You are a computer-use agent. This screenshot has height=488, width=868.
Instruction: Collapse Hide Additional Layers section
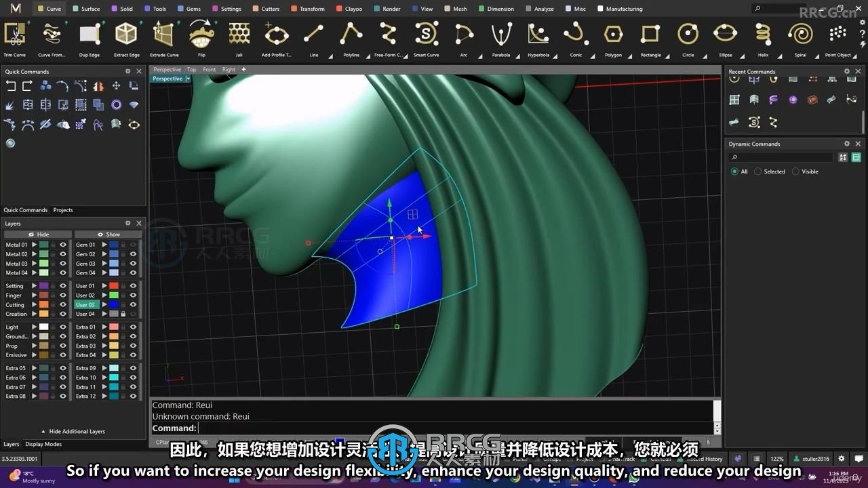click(x=73, y=431)
